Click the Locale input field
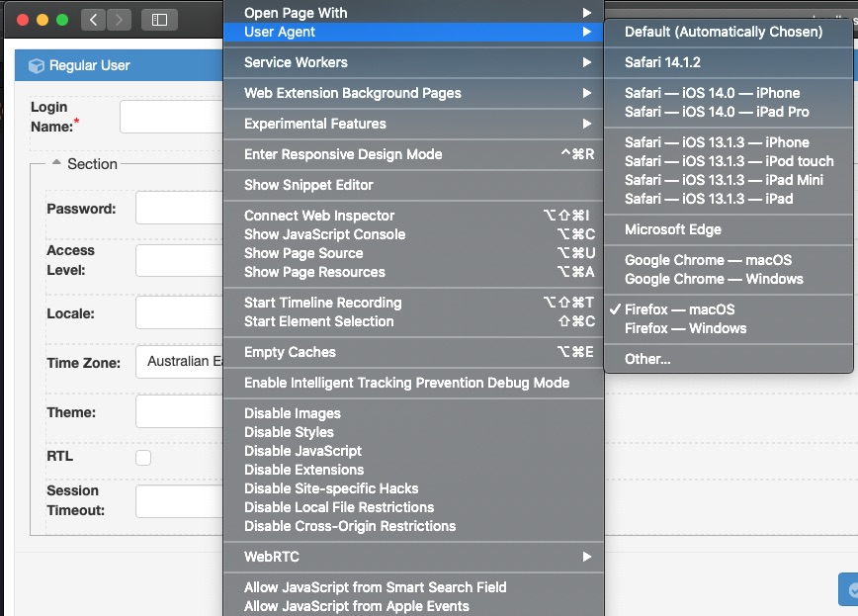The width and height of the screenshot is (858, 616). [x=180, y=312]
